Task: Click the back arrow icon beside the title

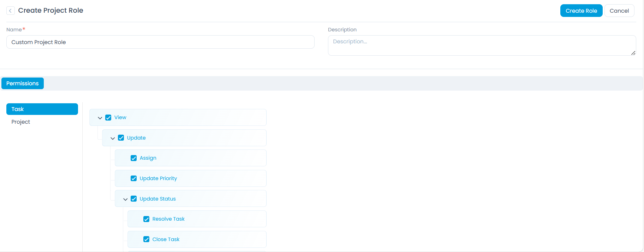Action: pos(11,11)
